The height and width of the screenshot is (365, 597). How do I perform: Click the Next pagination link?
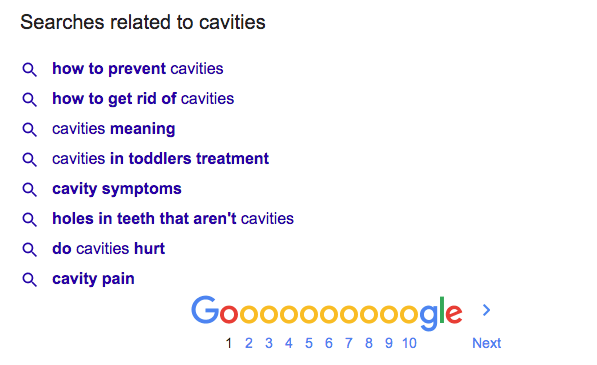(x=486, y=343)
